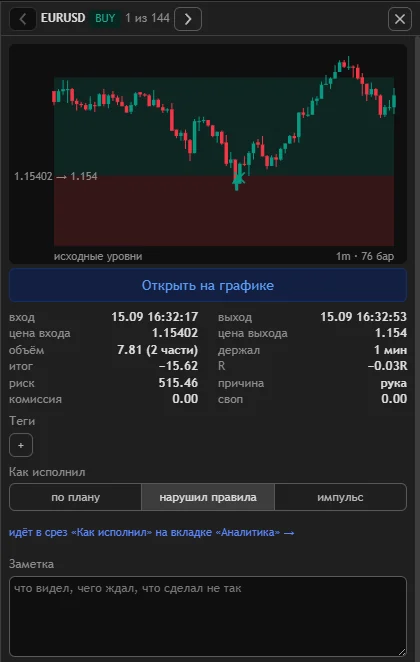Click into the 'Заметка' note text area

pos(208,616)
